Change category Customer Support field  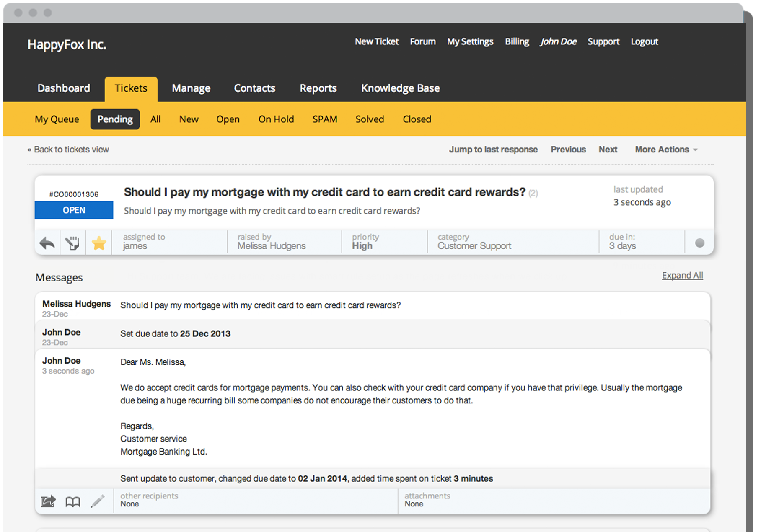[x=513, y=242]
